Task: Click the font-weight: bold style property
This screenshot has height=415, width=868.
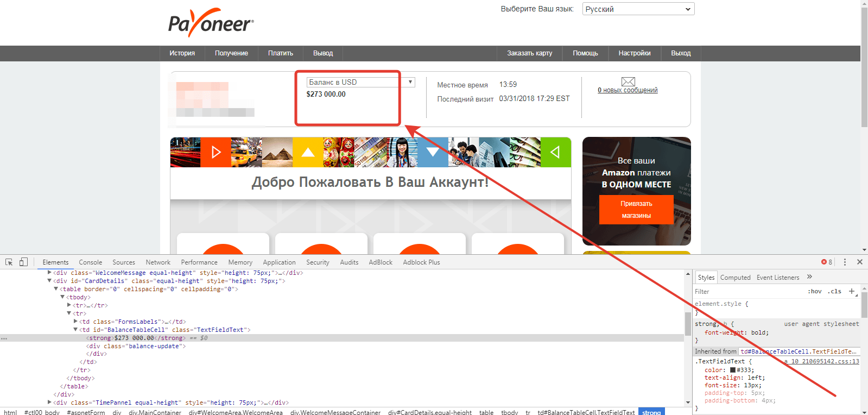Action: (737, 332)
